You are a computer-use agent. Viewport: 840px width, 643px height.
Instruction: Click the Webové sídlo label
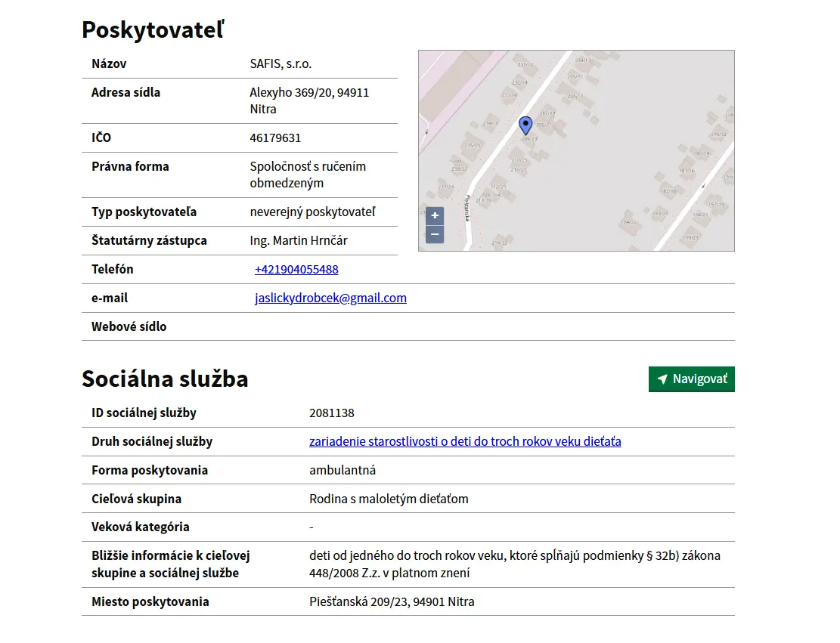coord(129,326)
